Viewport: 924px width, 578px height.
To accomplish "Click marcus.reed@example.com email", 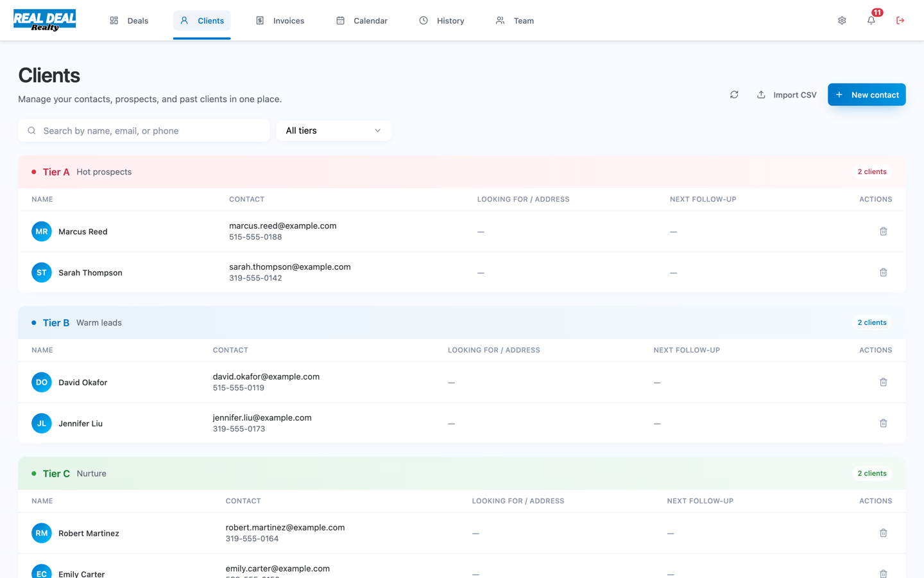I will (283, 226).
